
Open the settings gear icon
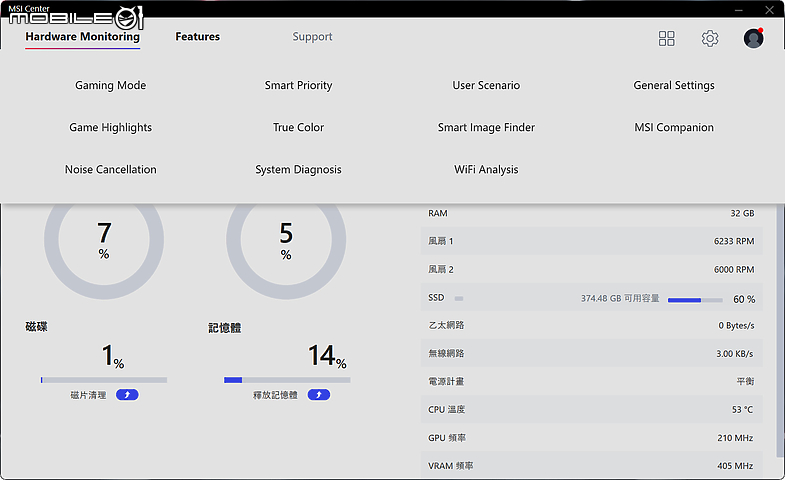point(709,39)
